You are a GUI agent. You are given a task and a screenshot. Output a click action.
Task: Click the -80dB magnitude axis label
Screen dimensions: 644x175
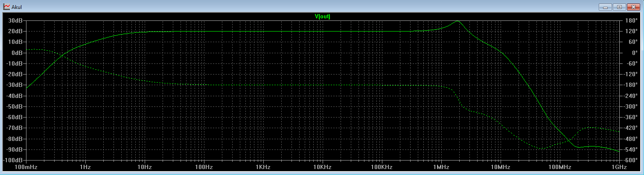coord(14,139)
